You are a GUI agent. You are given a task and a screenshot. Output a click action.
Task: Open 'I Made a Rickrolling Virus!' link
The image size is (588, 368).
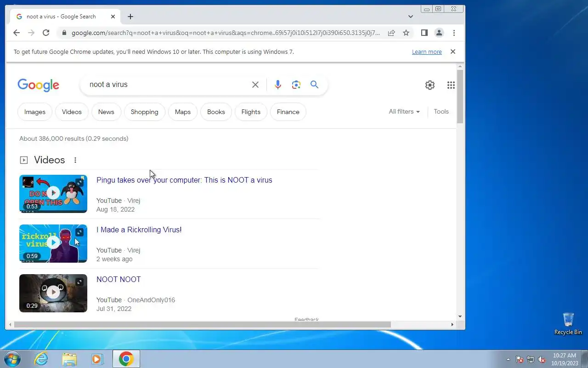[139, 230]
